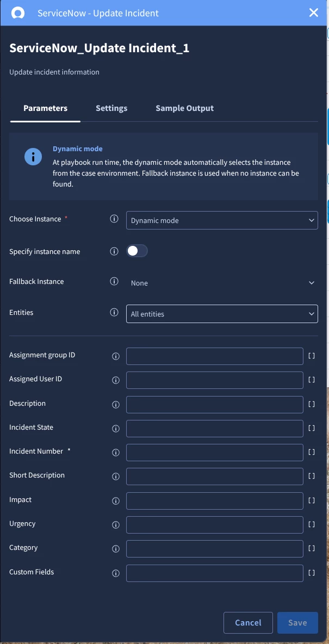Click the info icon beside Specify instance name
Viewport: 329px width, 644px height.
click(x=114, y=251)
